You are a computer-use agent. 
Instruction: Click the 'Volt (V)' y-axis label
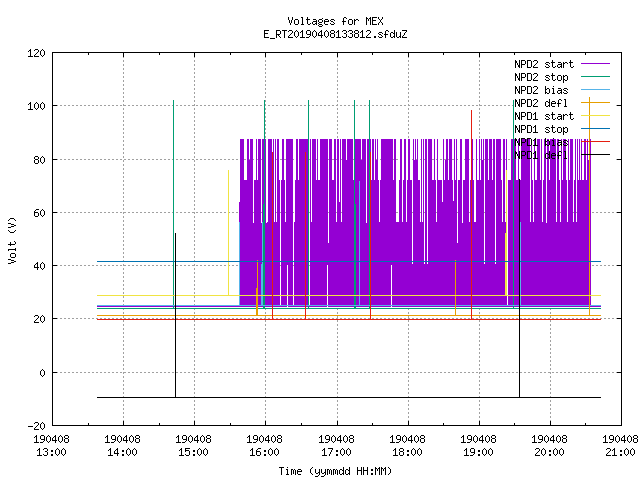point(12,240)
